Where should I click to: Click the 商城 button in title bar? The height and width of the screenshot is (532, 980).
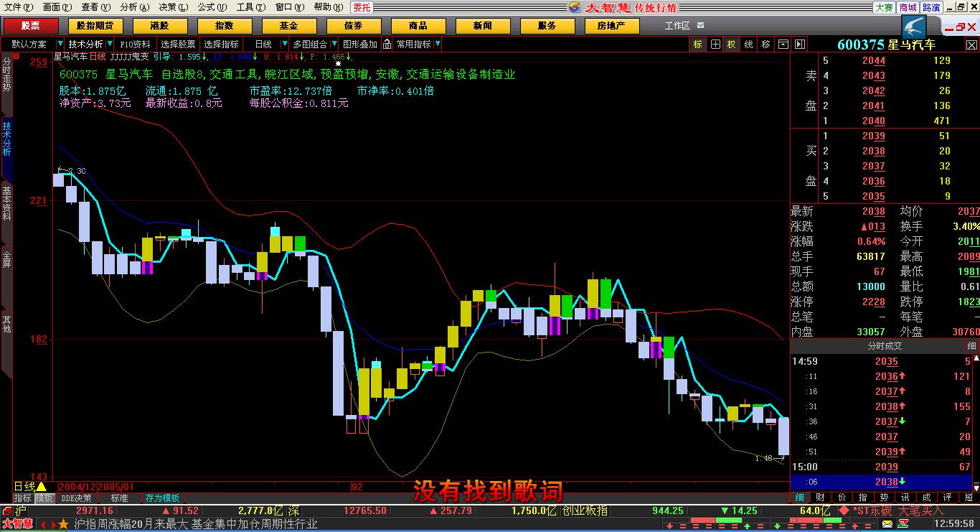(908, 7)
